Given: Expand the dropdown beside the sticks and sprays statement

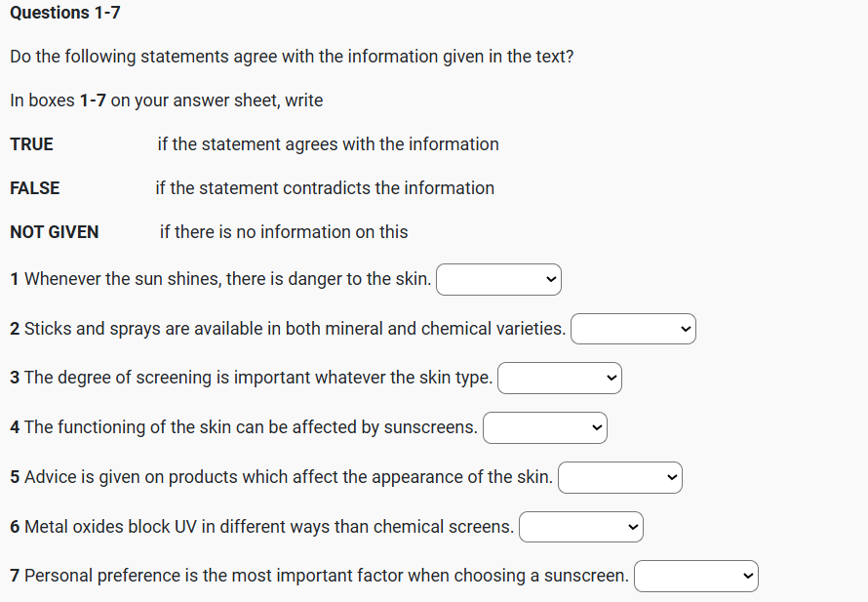Looking at the screenshot, I should (x=633, y=330).
